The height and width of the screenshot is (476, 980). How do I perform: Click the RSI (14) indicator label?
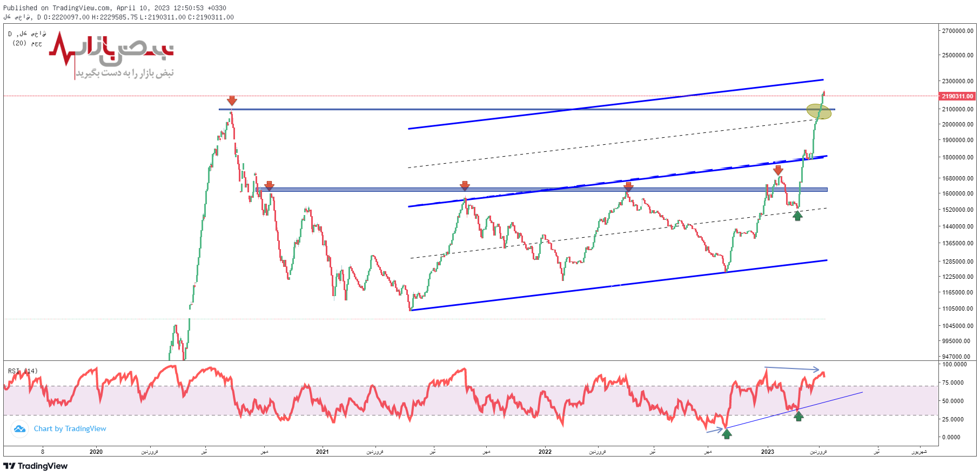tap(23, 371)
